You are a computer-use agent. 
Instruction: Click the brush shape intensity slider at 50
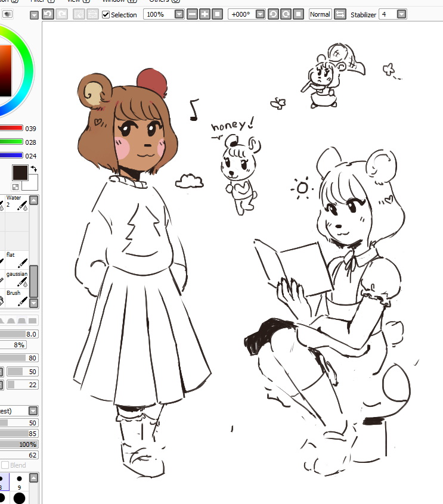(x=22, y=372)
